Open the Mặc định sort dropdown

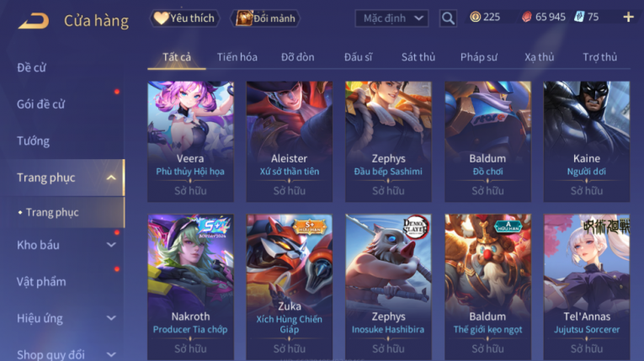coord(391,18)
